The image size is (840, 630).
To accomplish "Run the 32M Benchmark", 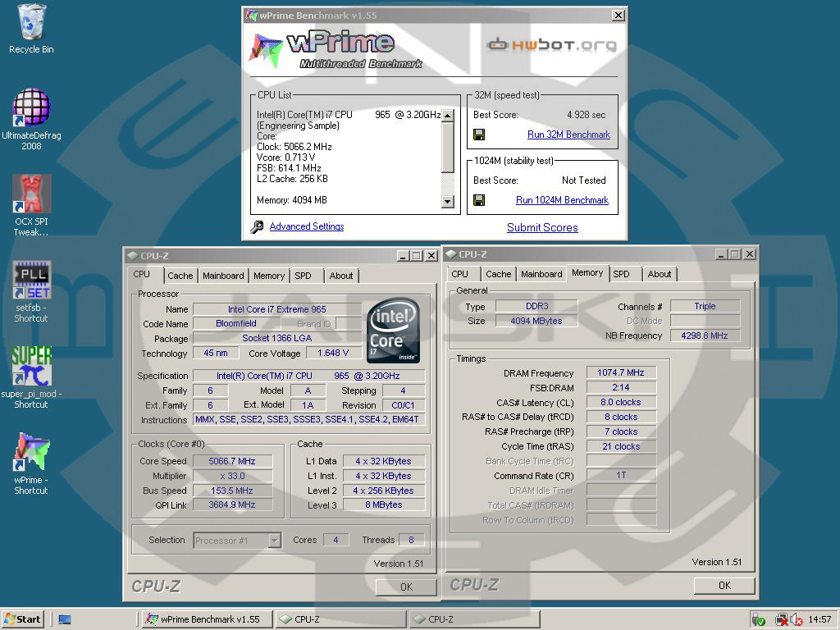I will coord(568,135).
